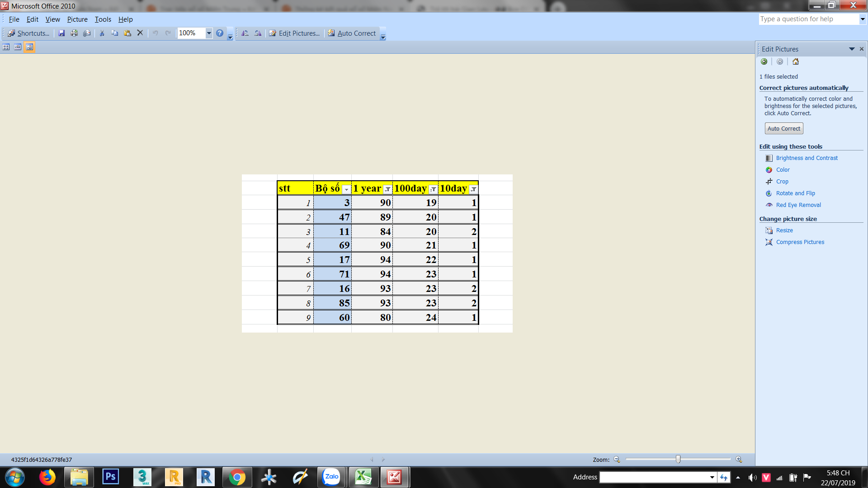Screen dimensions: 868x488
Task: Click the bottom zoom slider handle
Action: [678, 459]
